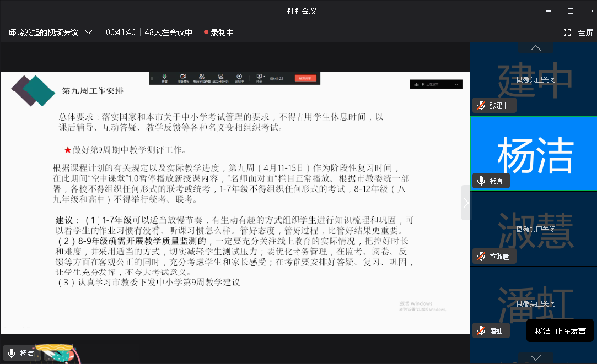Click the fullscreen icon in the top-right bar

coord(567,33)
